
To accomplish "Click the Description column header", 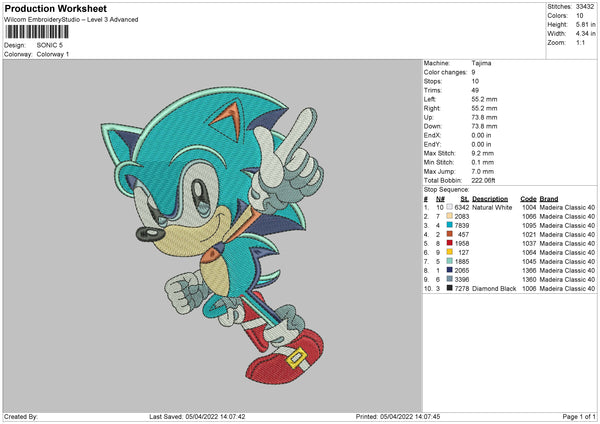I will pyautogui.click(x=491, y=198).
